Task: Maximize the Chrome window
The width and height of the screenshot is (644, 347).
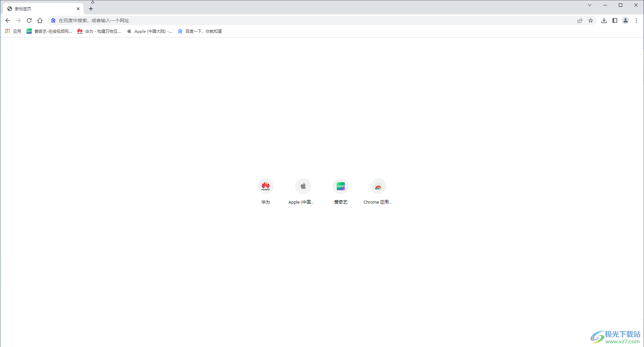Action: pyautogui.click(x=621, y=5)
